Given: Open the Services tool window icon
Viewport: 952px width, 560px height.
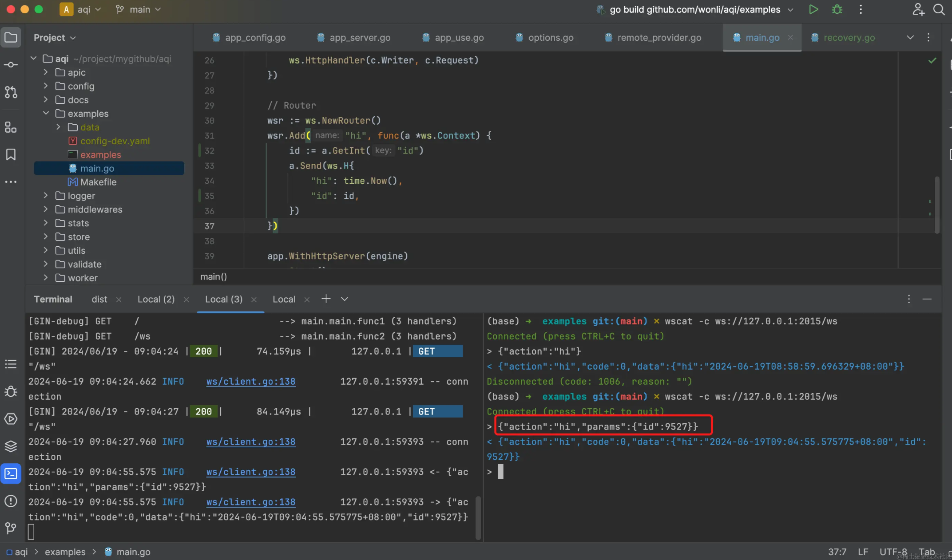Looking at the screenshot, I should click(11, 419).
